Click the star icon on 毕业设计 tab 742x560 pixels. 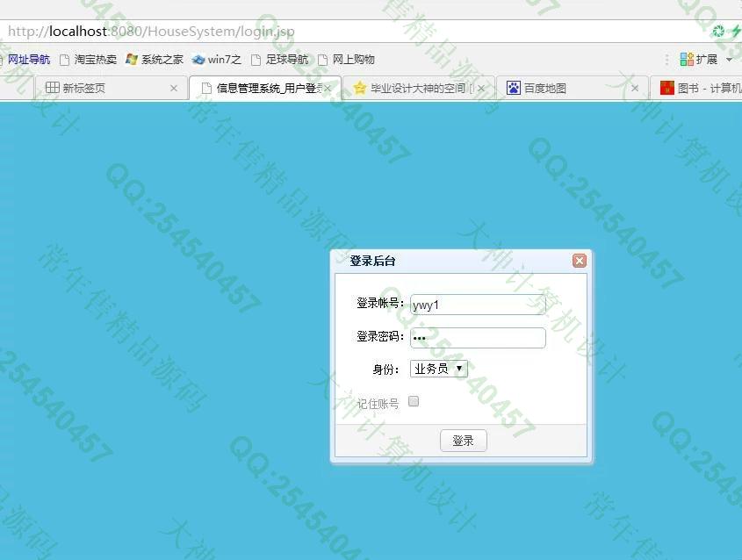[360, 88]
